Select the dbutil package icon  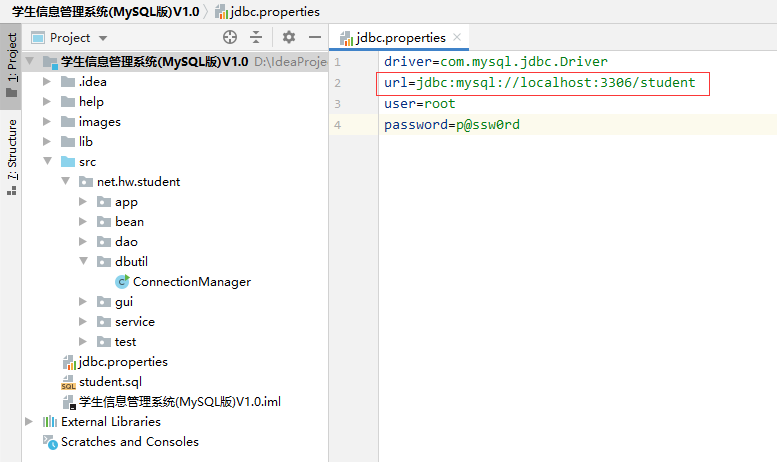point(104,262)
